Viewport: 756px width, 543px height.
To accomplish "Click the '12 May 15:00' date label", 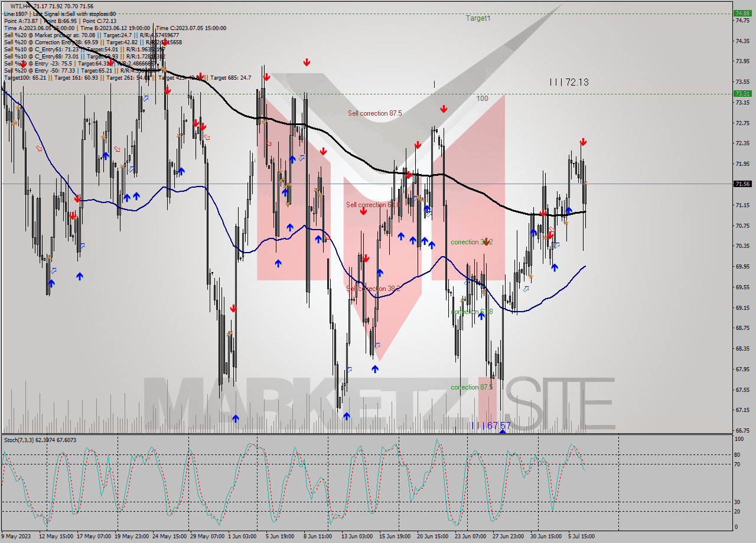I will 57,536.
